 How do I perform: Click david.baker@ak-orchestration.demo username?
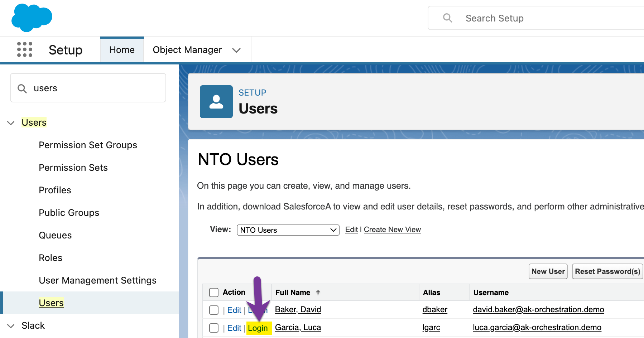click(538, 309)
